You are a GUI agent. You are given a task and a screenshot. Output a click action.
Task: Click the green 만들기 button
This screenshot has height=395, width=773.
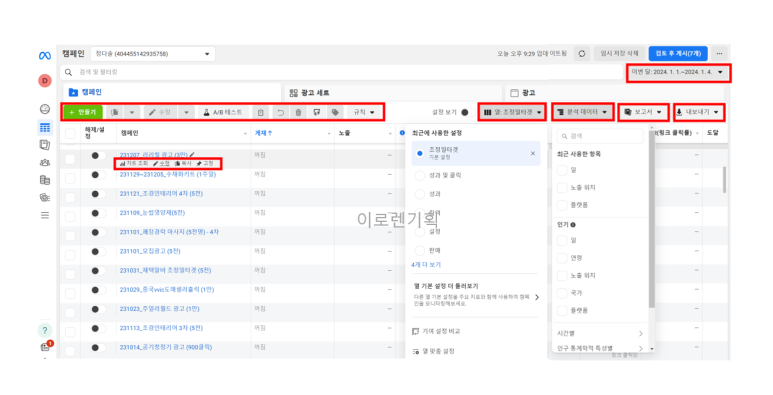83,112
